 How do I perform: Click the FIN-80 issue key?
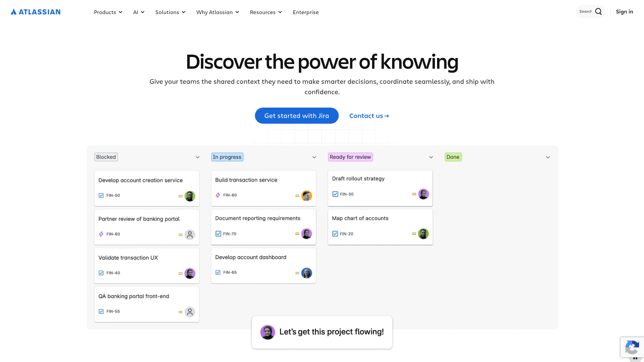[x=230, y=195]
